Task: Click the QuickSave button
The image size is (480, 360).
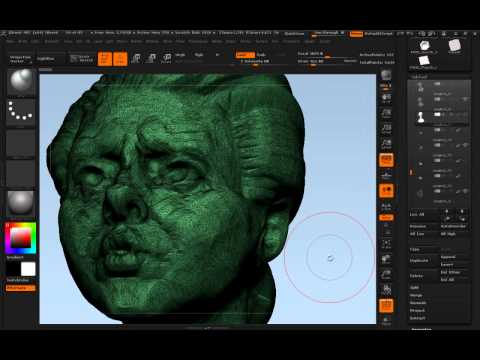Action: click(294, 34)
